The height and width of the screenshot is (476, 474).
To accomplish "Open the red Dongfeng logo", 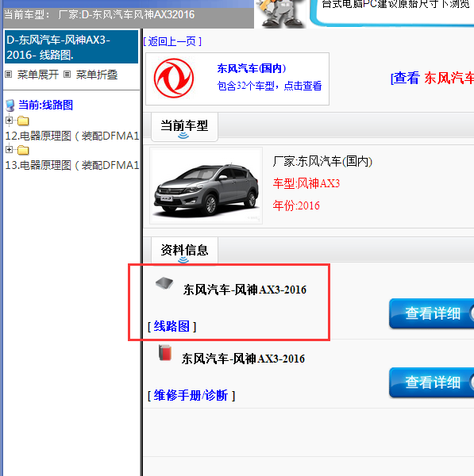I will pos(174,79).
